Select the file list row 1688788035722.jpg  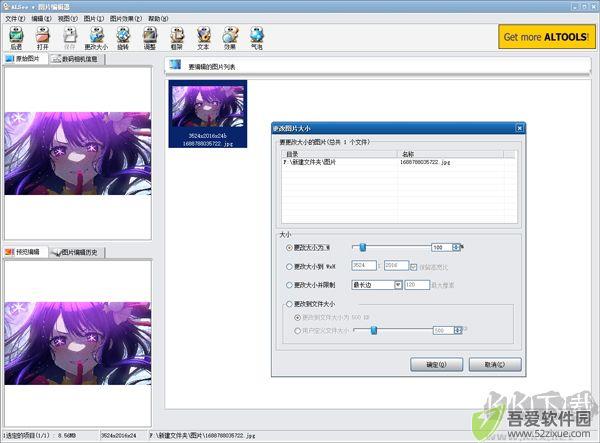398,162
